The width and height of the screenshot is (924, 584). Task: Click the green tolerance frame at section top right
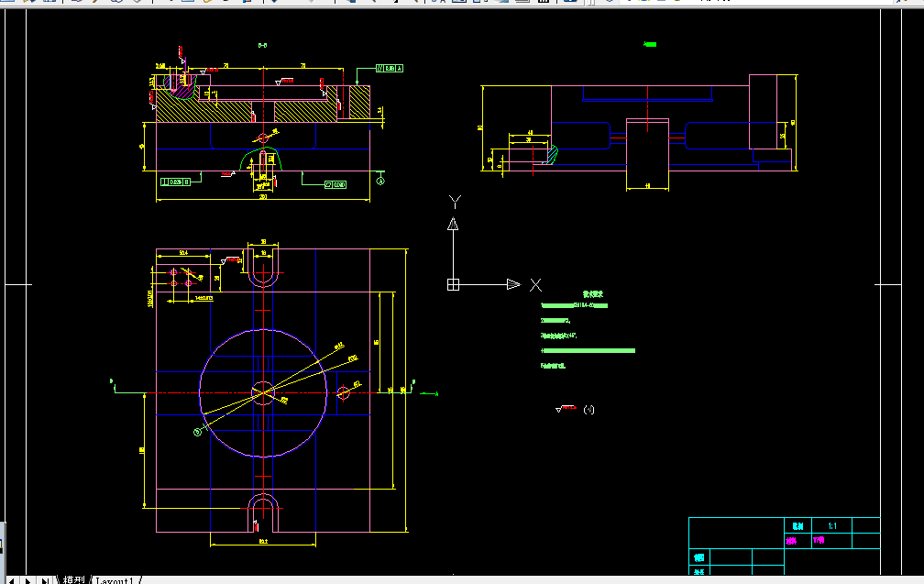coord(390,69)
